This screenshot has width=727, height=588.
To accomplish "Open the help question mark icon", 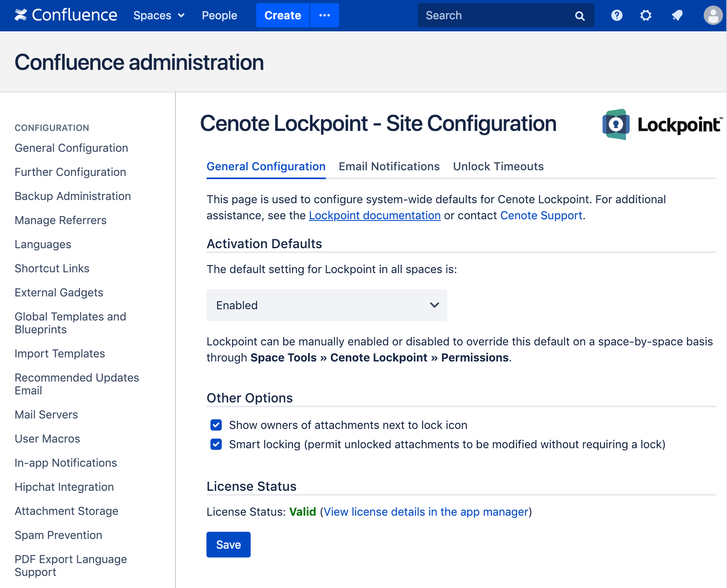I will click(617, 15).
